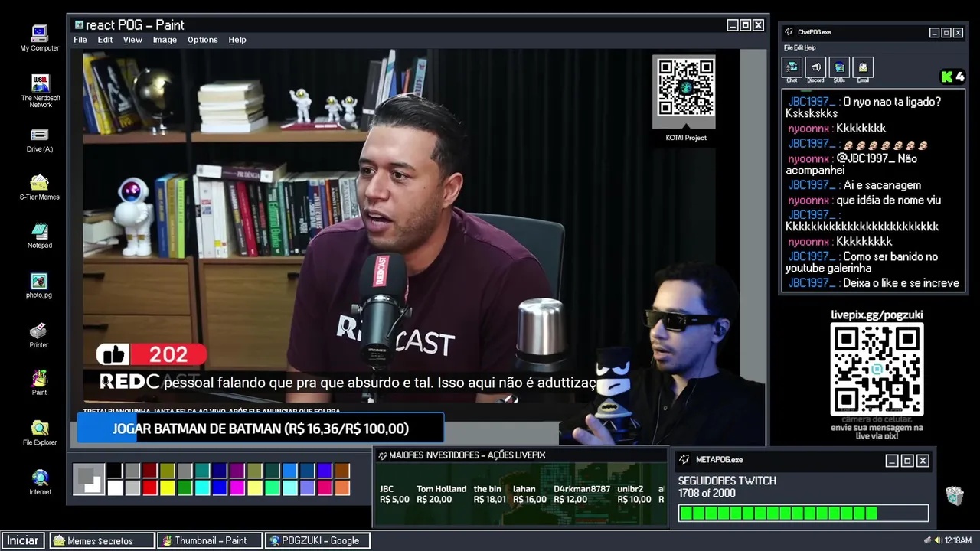Open the S-Tier Memes folder icon
The height and width of the screenshot is (551, 980).
click(39, 187)
